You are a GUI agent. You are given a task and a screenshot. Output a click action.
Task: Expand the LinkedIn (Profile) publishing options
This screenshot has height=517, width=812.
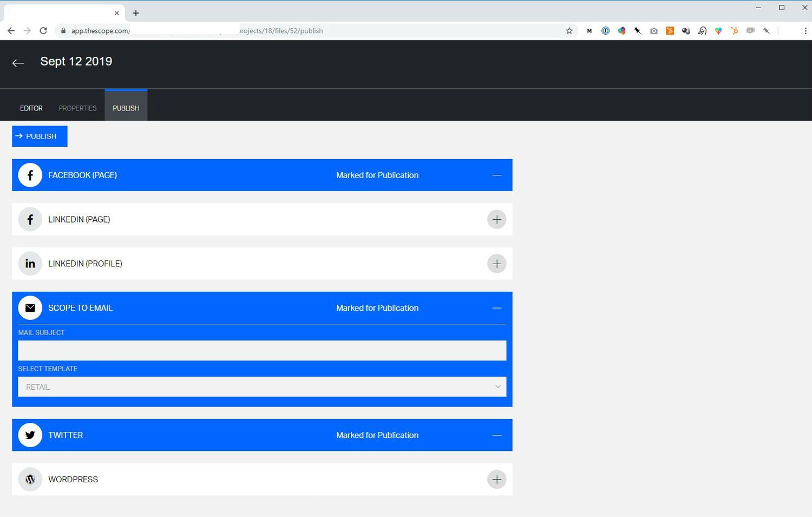coord(496,264)
